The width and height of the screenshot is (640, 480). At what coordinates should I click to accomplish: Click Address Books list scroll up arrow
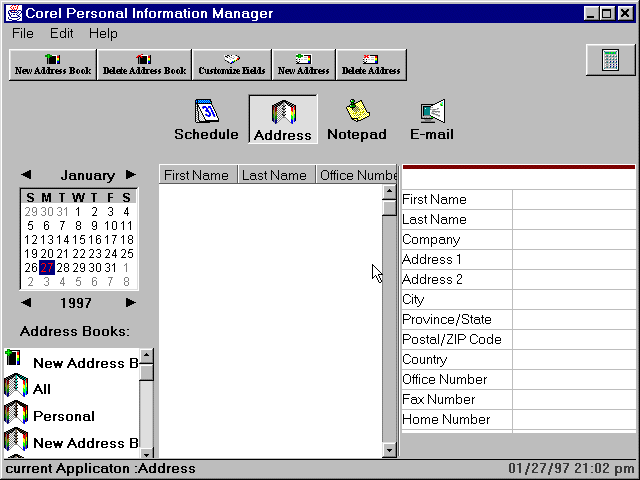(x=146, y=355)
